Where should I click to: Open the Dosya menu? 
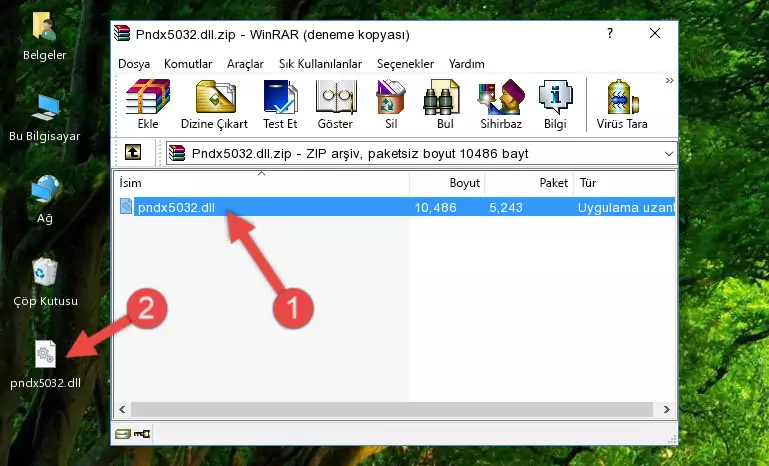[134, 64]
